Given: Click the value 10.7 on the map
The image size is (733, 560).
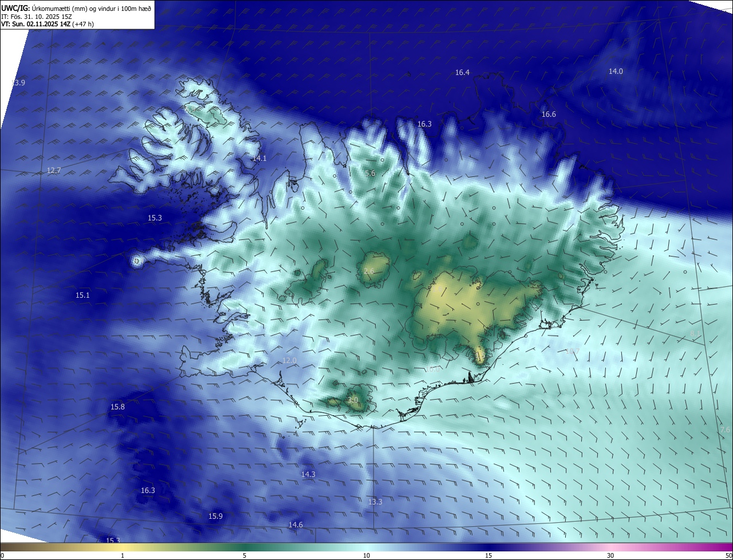Looking at the screenshot, I should [572, 352].
